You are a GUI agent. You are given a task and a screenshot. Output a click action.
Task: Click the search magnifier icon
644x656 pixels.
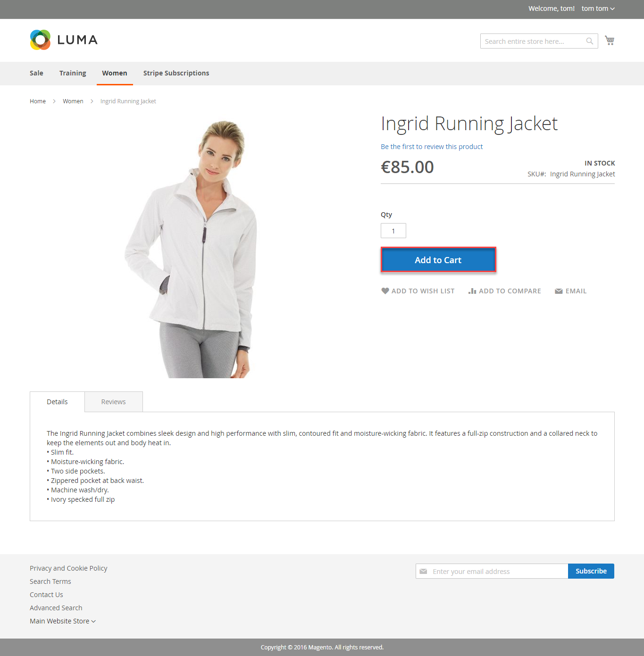point(589,41)
